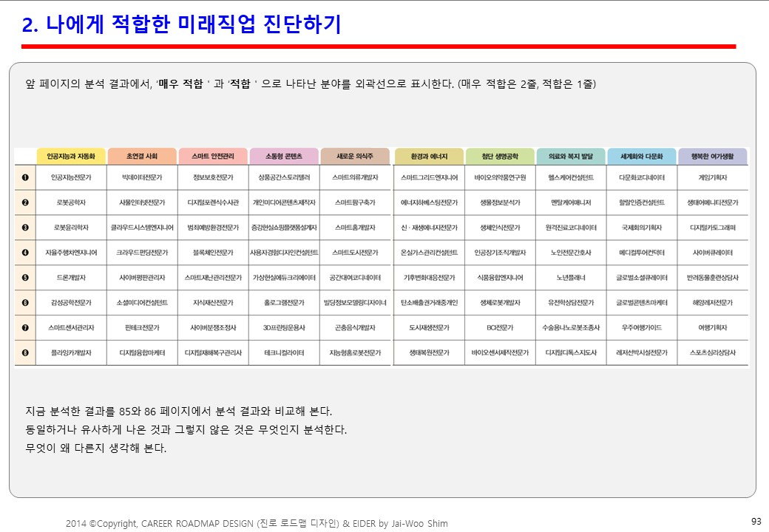Click the '사이버큐레이터' cell

[x=713, y=252]
